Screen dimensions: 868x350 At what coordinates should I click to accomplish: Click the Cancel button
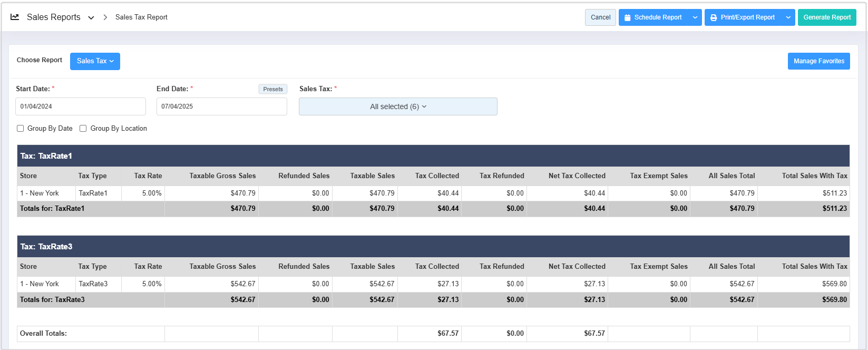click(600, 17)
